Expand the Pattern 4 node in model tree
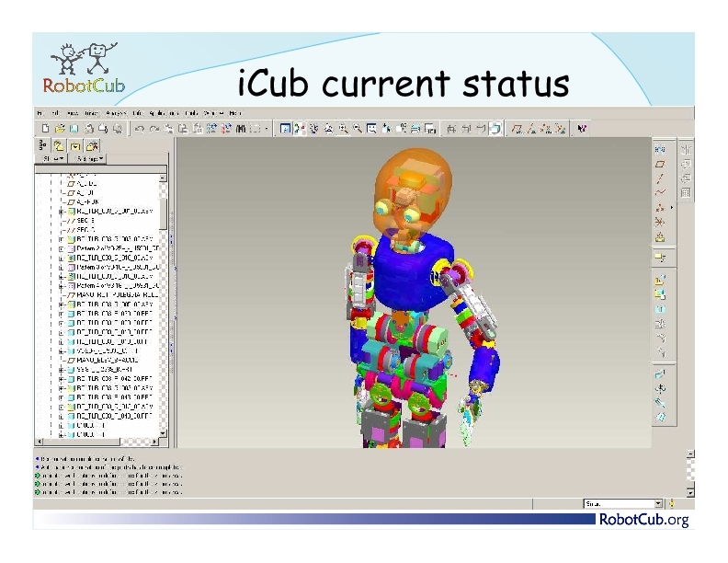The width and height of the screenshot is (728, 563). (61, 286)
